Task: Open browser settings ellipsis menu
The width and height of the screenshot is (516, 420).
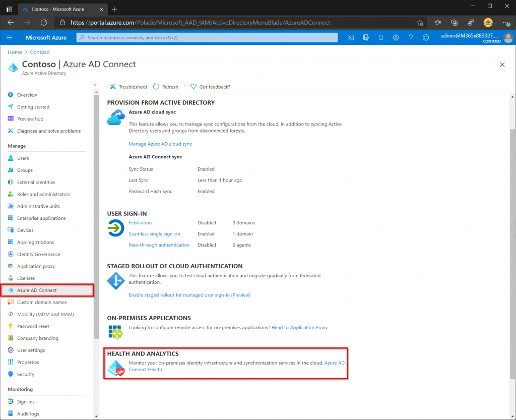Action: point(506,22)
